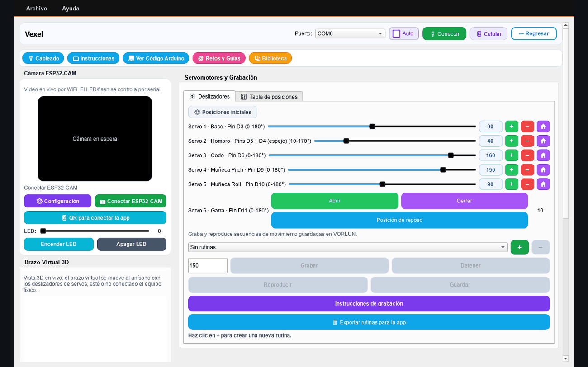The image size is (588, 367).
Task: Open the Biblioteca
Action: pos(270,58)
